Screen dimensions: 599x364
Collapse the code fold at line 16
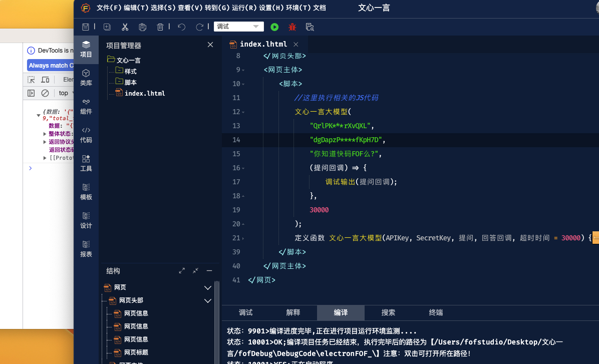[243, 168]
